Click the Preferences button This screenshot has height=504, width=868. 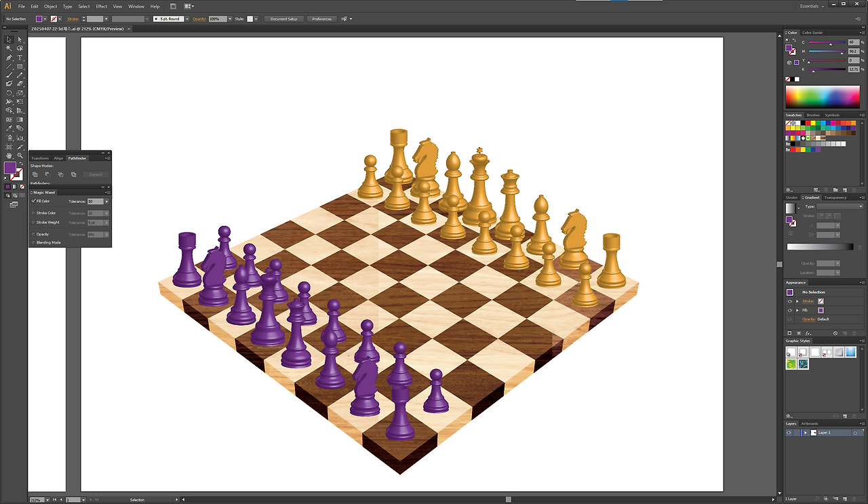pyautogui.click(x=322, y=19)
